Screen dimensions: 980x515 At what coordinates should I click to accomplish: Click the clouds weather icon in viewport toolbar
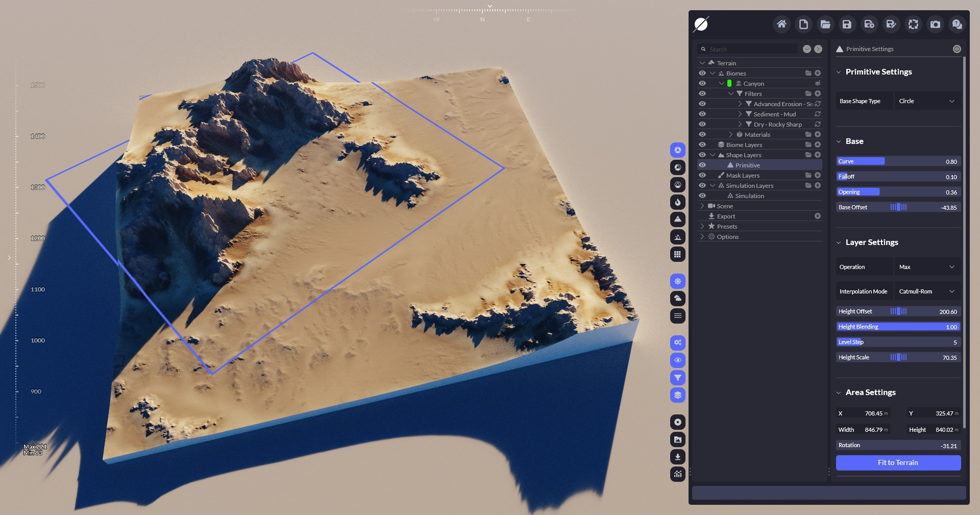[x=677, y=299]
